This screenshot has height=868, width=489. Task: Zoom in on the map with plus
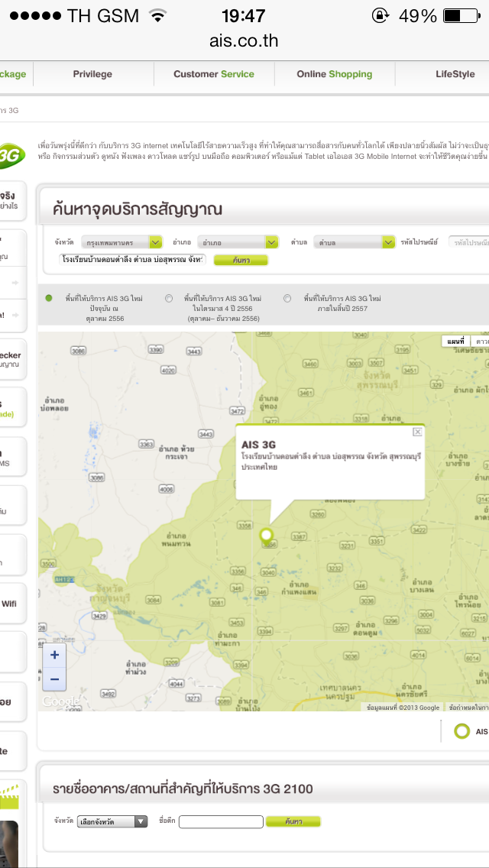(x=54, y=655)
